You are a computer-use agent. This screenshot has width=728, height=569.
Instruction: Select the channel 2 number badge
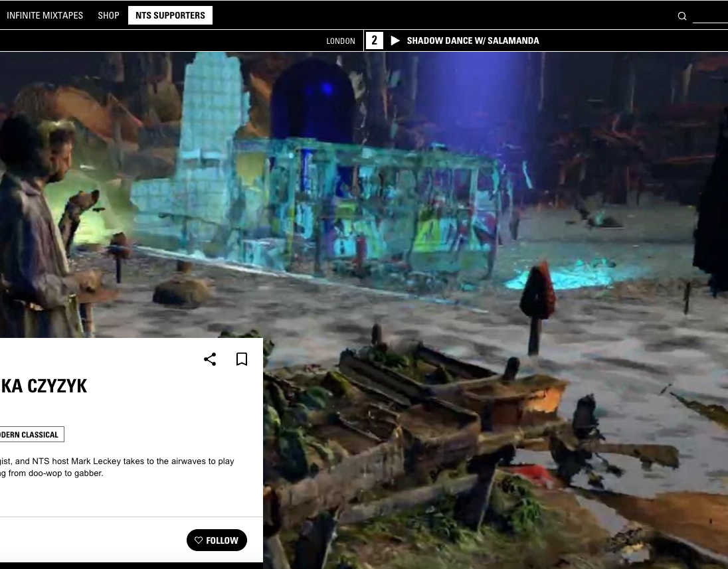click(x=374, y=41)
